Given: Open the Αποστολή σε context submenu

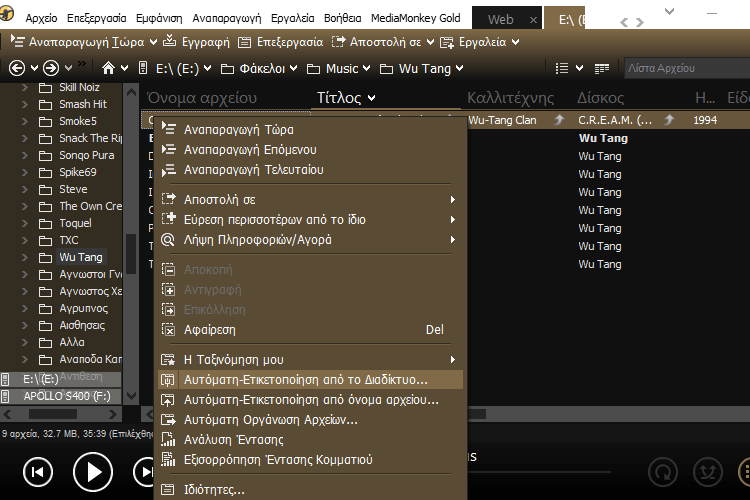Looking at the screenshot, I should click(x=310, y=200).
